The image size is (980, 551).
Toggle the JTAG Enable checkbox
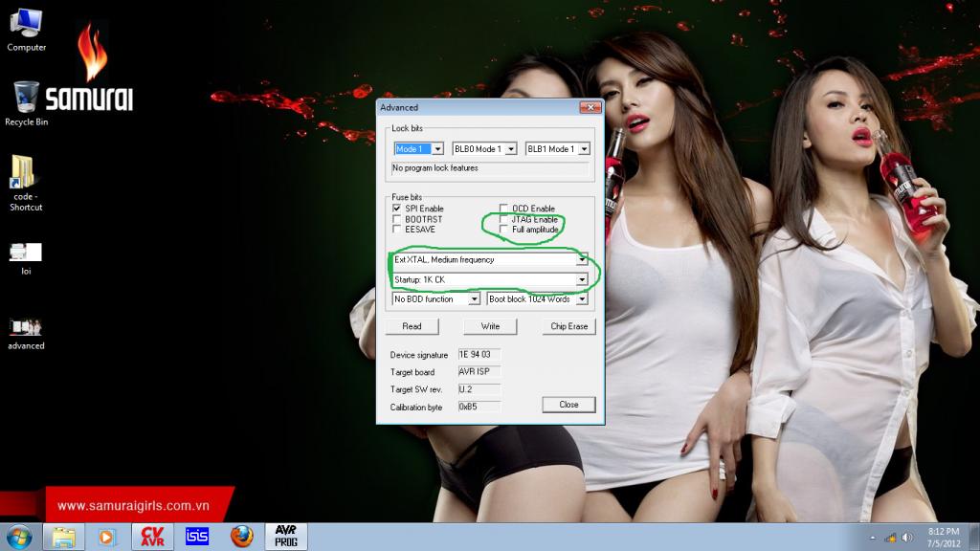click(x=503, y=219)
